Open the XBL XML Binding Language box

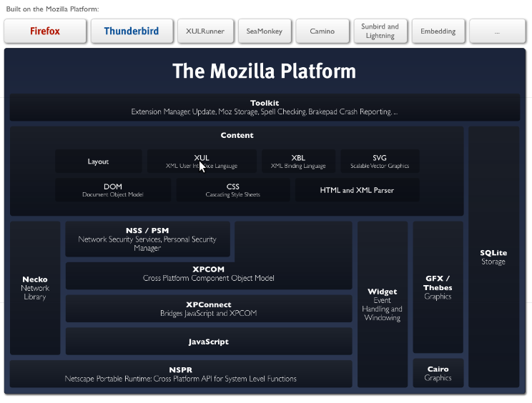(298, 161)
